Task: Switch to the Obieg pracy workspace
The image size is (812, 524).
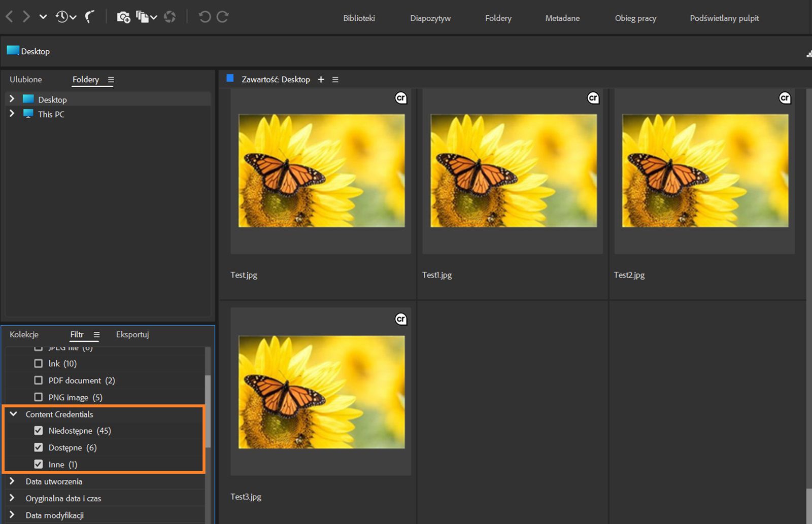Action: click(635, 18)
